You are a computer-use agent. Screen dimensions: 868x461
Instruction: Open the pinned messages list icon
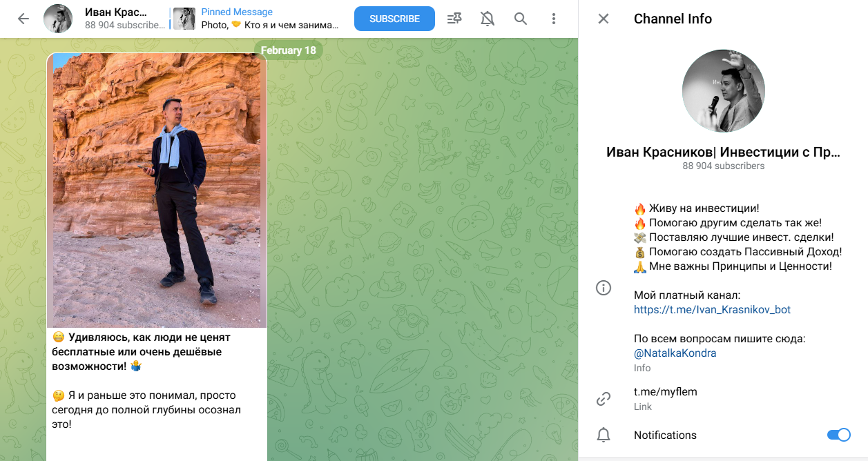[x=454, y=19]
